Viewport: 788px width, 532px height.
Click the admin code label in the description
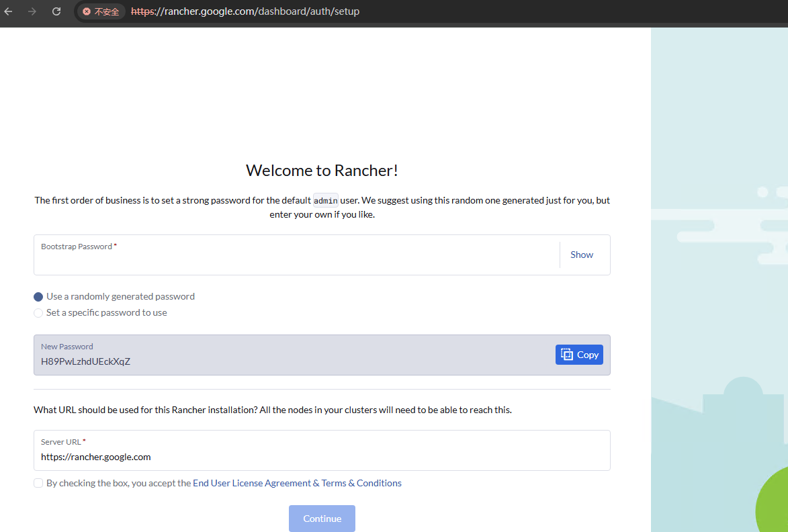(x=325, y=200)
